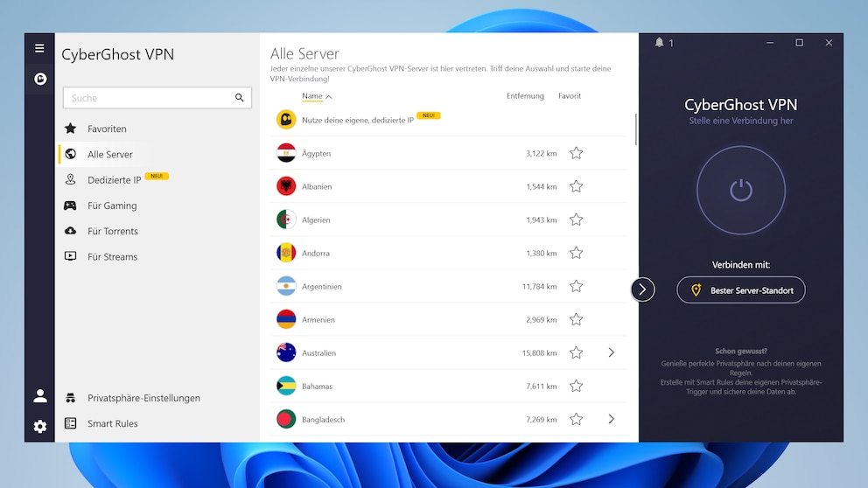Mark Armenien as favorite with star

pos(577,319)
